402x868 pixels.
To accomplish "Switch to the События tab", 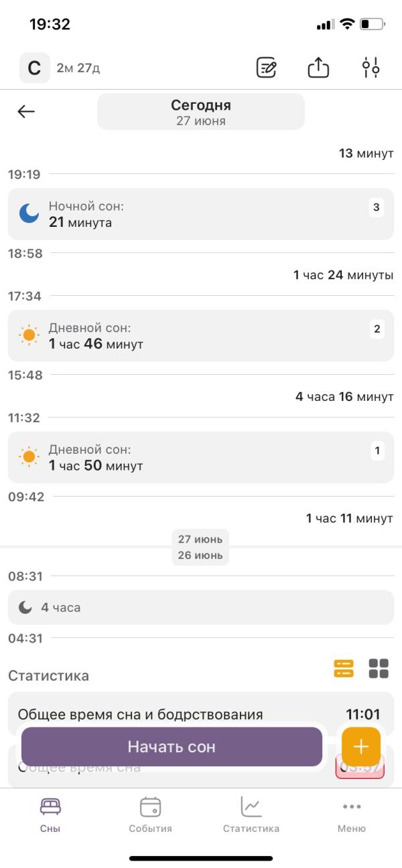I will [x=151, y=815].
